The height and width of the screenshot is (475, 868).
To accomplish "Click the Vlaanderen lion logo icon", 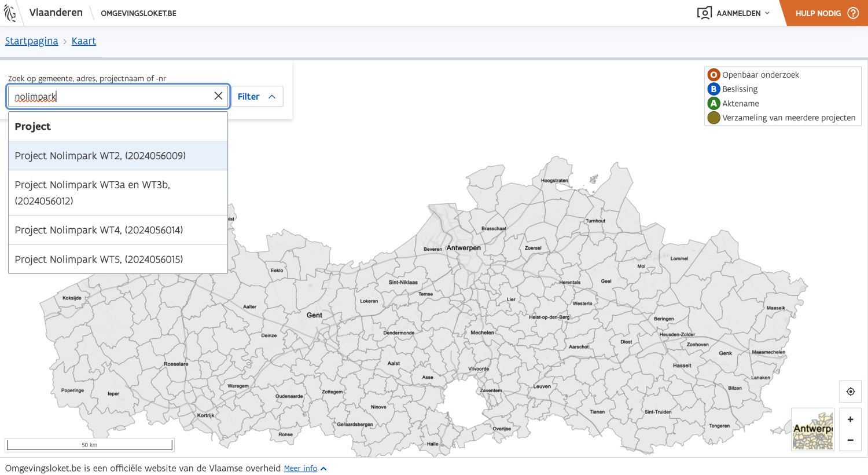I will [x=10, y=13].
